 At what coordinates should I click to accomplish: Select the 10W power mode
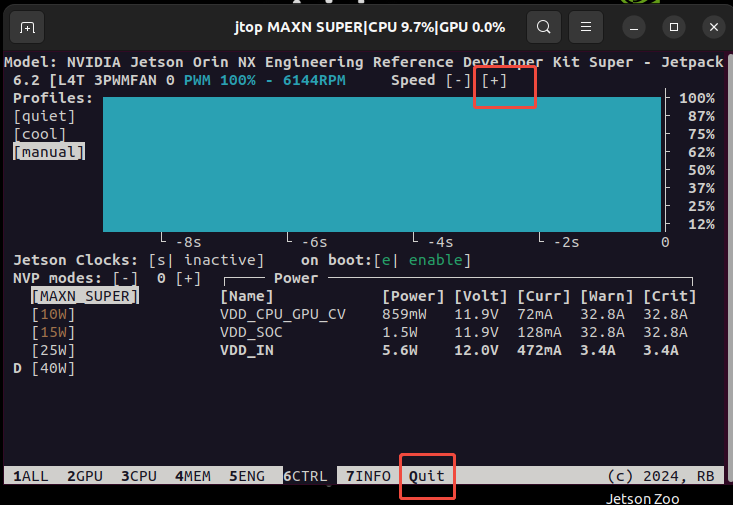pyautogui.click(x=53, y=314)
